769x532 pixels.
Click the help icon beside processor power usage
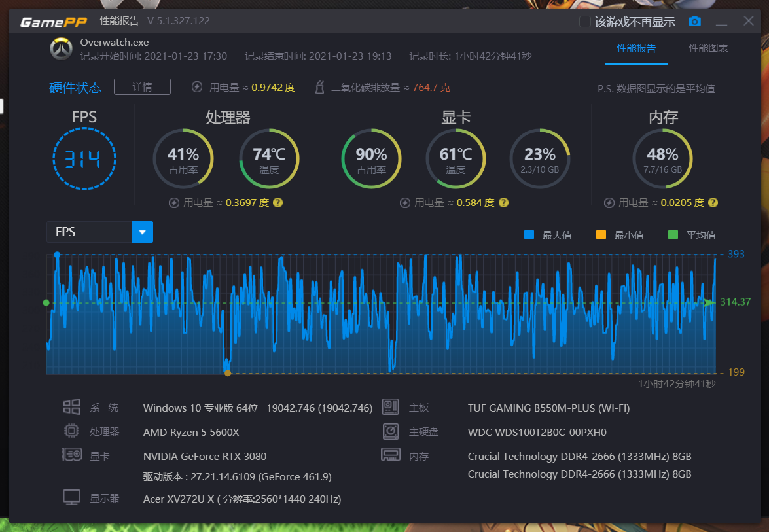tap(278, 203)
